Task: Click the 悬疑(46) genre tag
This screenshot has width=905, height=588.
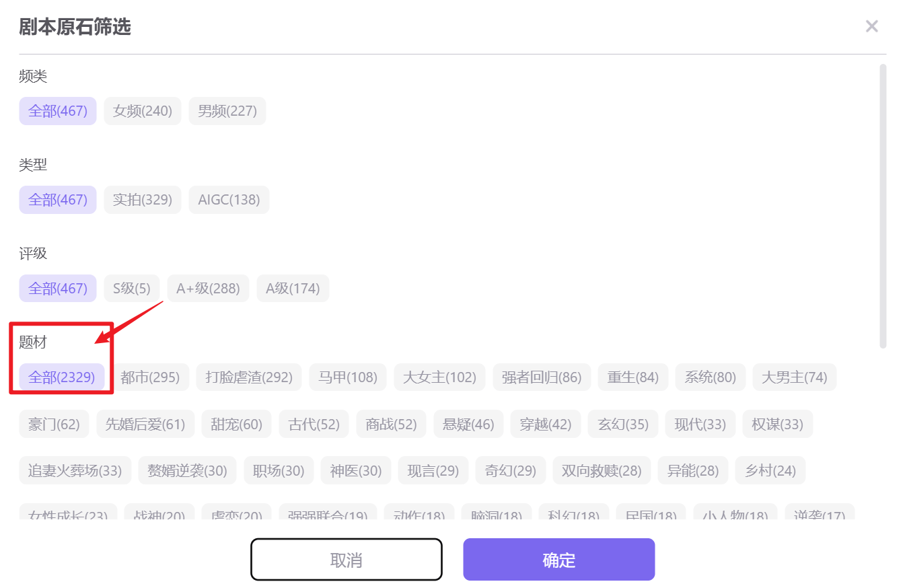Action: (x=468, y=425)
